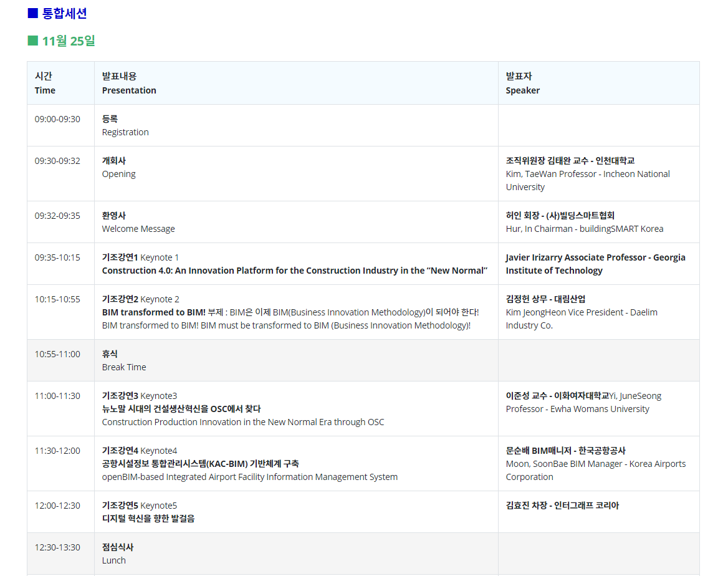The height and width of the screenshot is (576, 728).
Task: Select the 기조강연5 디지털 혁신을 향한 발걸음 title
Action: pos(148,519)
